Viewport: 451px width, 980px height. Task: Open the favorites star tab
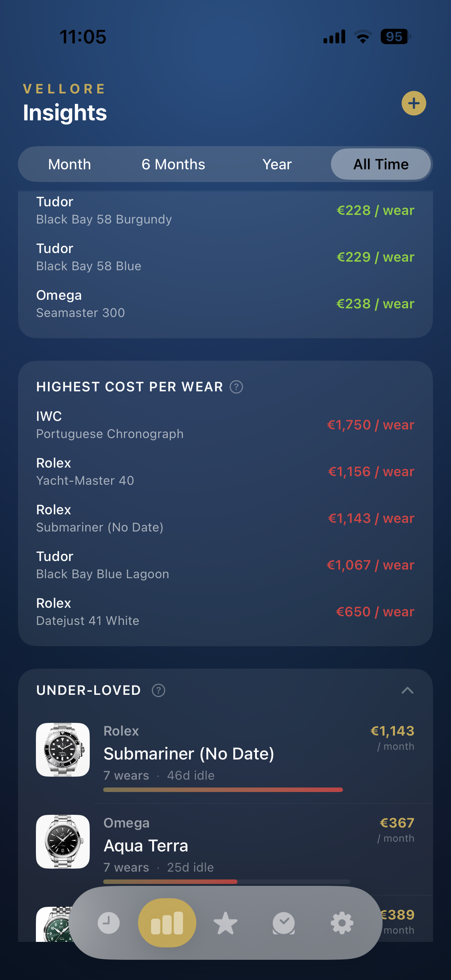click(225, 922)
